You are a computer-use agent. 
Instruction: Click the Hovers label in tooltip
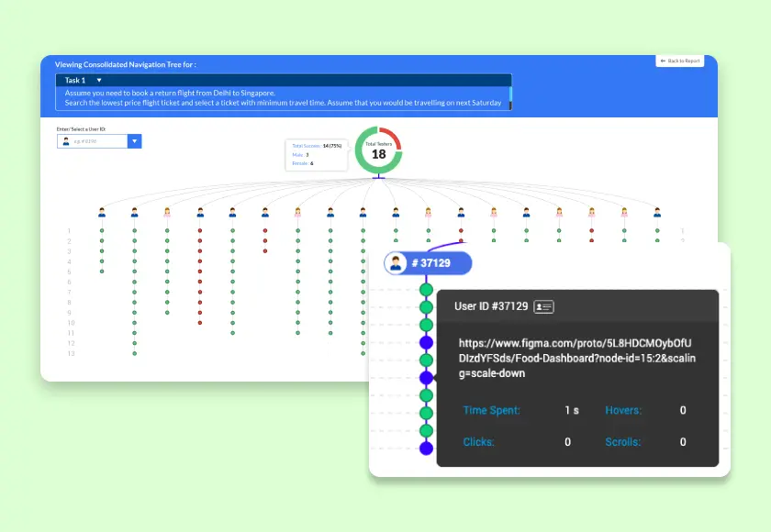tap(623, 410)
